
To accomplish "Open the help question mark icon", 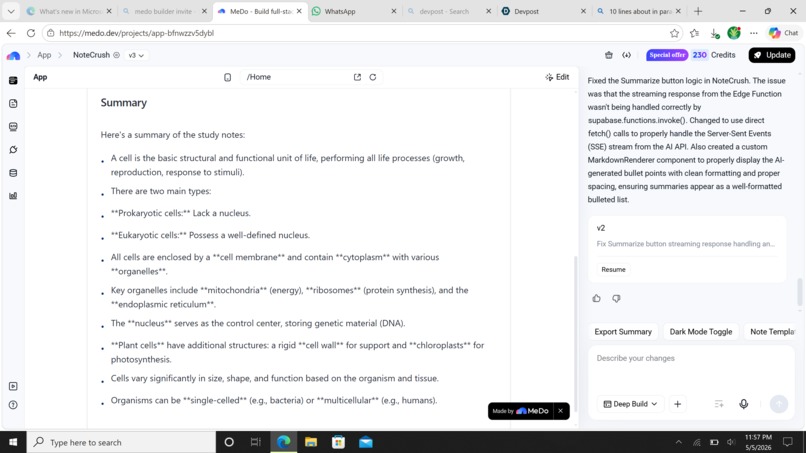I will (x=13, y=405).
